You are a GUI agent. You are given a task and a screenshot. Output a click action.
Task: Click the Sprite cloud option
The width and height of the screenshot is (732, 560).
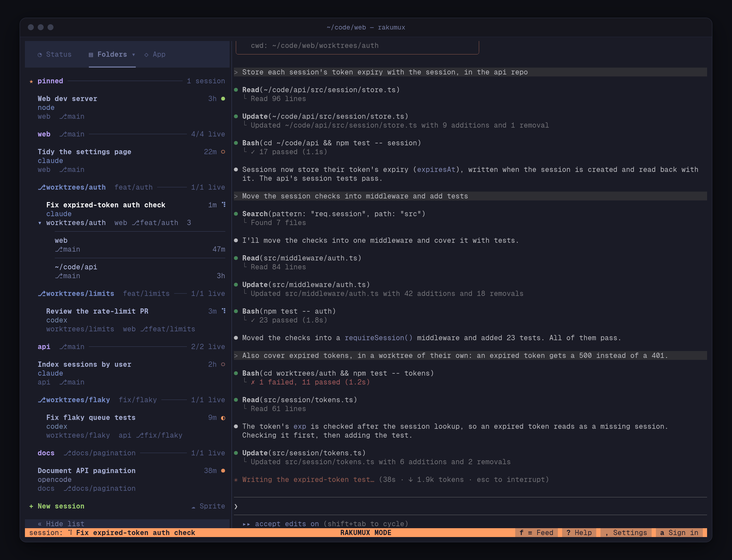(208, 506)
